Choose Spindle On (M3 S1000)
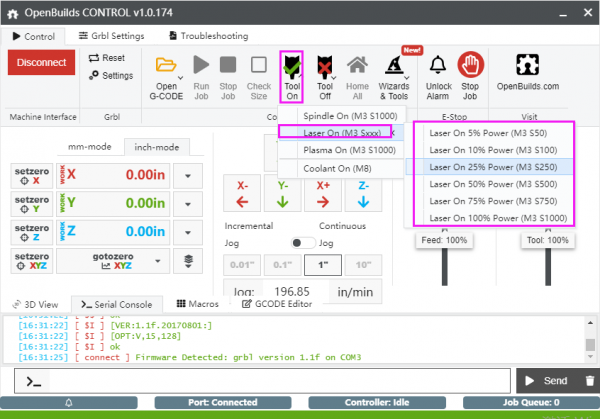600x419 pixels. (341, 116)
